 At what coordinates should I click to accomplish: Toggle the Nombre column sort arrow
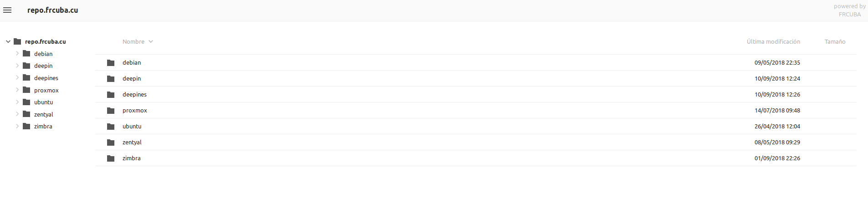pos(151,41)
